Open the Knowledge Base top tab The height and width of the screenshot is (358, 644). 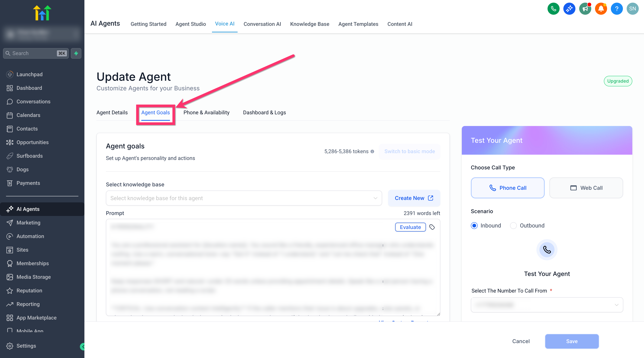tap(310, 24)
